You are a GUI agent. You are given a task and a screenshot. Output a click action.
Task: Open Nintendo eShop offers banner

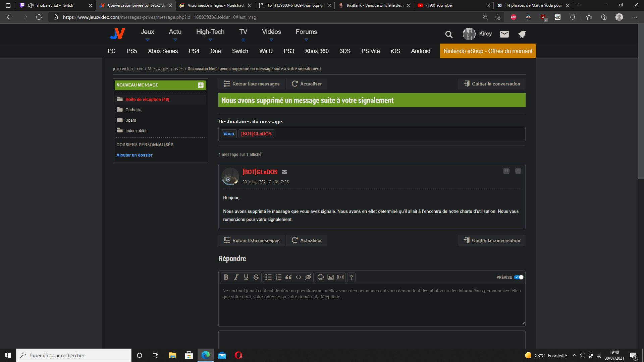(x=488, y=51)
